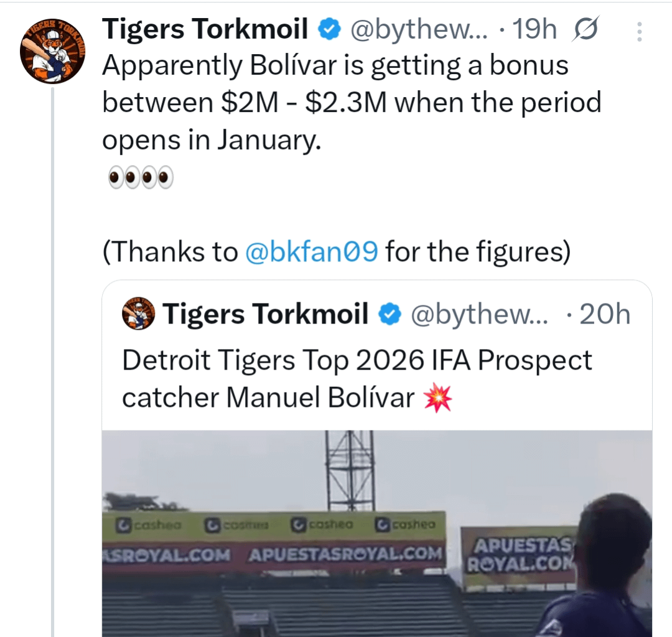Click the Grok slashed-circle icon
The width and height of the screenshot is (672, 637).
click(x=584, y=30)
